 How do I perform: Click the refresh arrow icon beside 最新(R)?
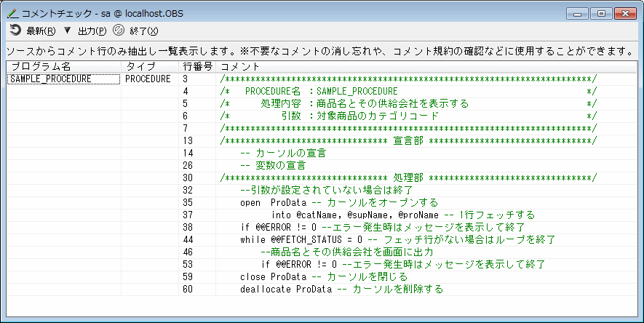click(15, 30)
